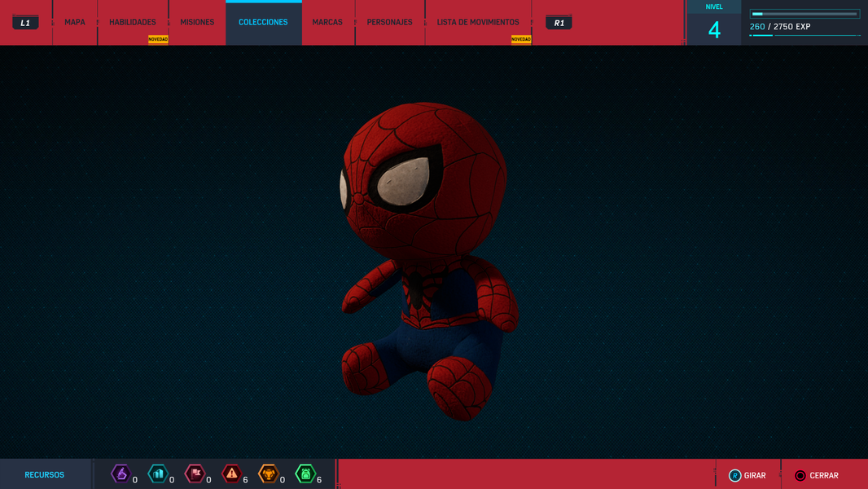Click the Spider-Man plush model
The width and height of the screenshot is (868, 489).
pos(429,260)
